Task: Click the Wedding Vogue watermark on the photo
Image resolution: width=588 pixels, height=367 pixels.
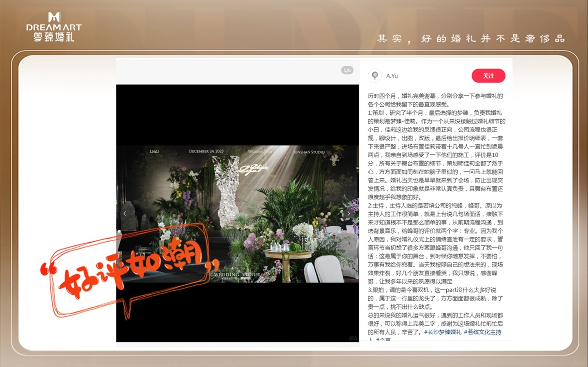Action: point(237,275)
